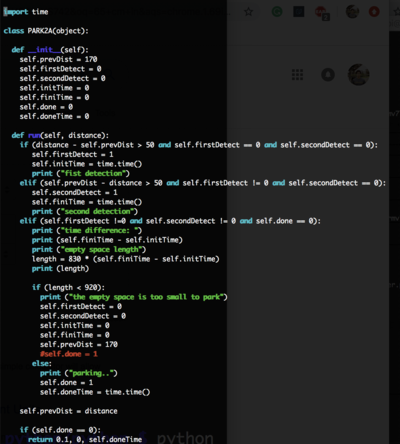Image resolution: width=400 pixels, height=444 pixels.
Task: Click 'elif (self.firstDetect !=0 and' line
Action: [x=170, y=221]
